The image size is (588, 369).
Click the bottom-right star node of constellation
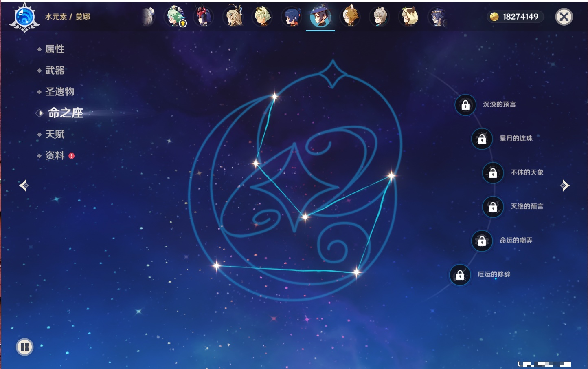click(357, 272)
